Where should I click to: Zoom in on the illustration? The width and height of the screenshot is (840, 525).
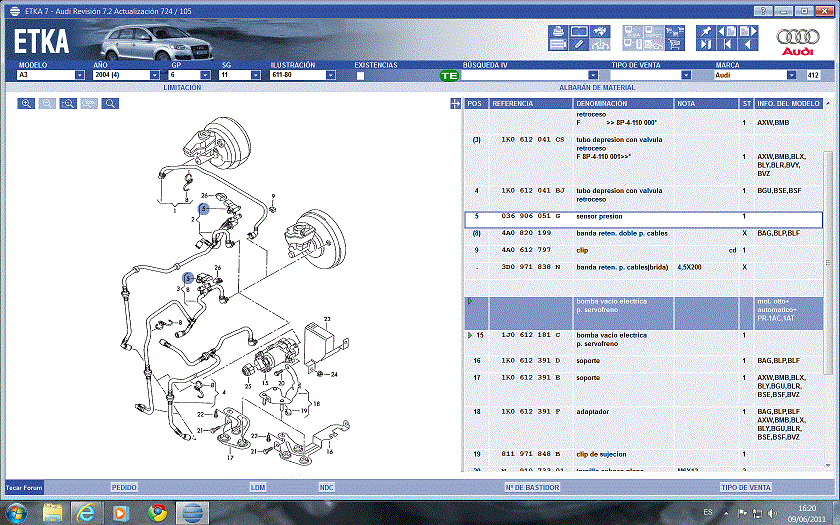pyautogui.click(x=26, y=103)
